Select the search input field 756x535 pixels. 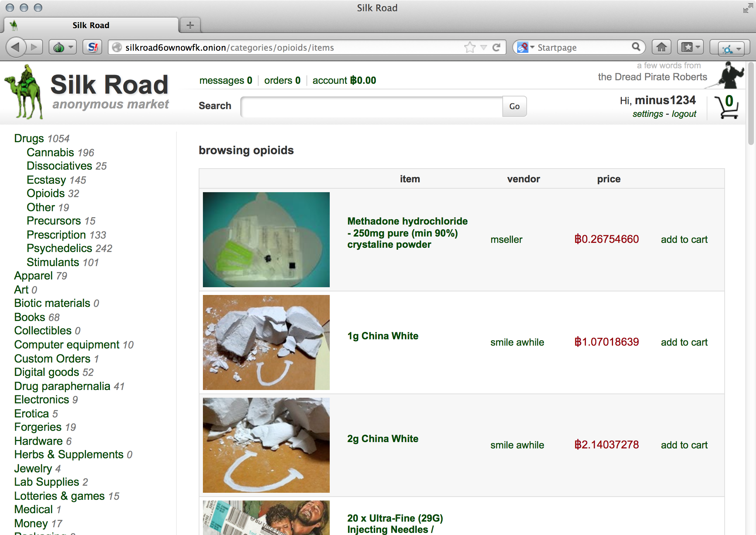[x=371, y=105]
